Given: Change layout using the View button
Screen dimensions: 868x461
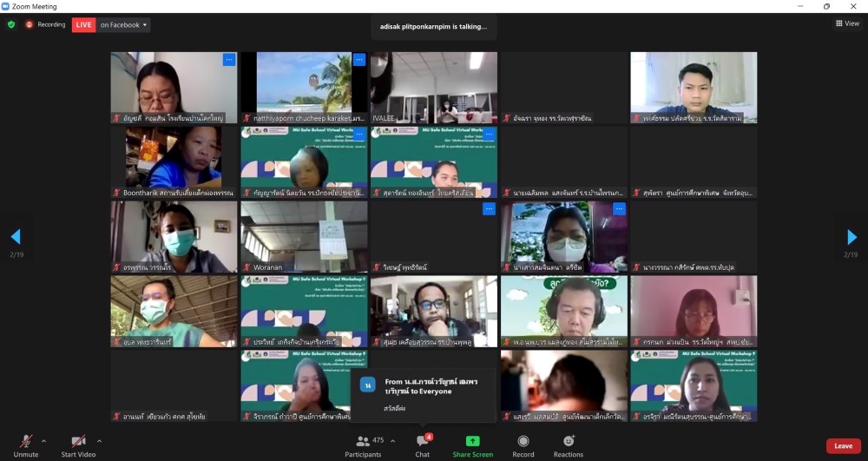Looking at the screenshot, I should [x=847, y=23].
